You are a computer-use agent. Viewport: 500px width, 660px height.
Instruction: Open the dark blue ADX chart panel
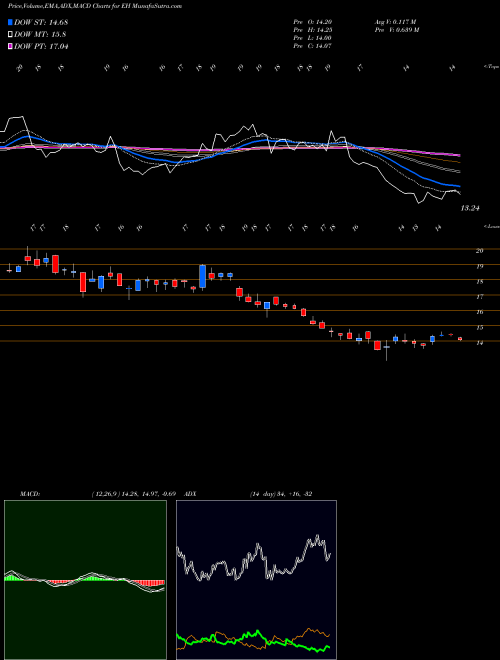pyautogui.click(x=256, y=580)
